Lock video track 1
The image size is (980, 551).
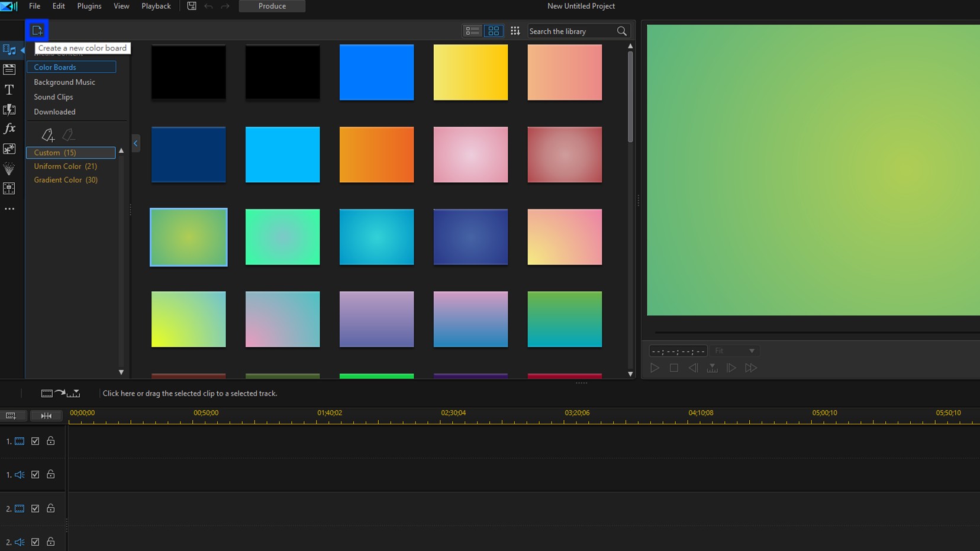(x=51, y=440)
